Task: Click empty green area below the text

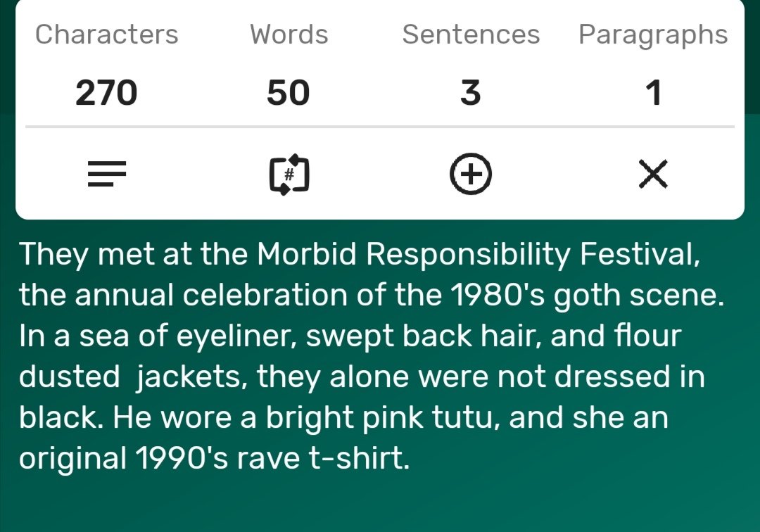Action: click(x=380, y=504)
